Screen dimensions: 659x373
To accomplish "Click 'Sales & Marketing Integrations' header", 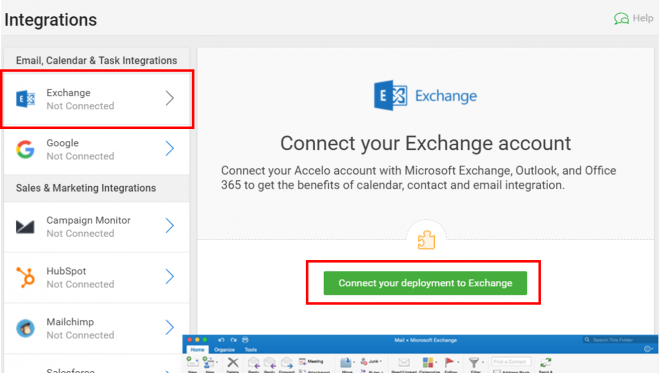I will (86, 188).
